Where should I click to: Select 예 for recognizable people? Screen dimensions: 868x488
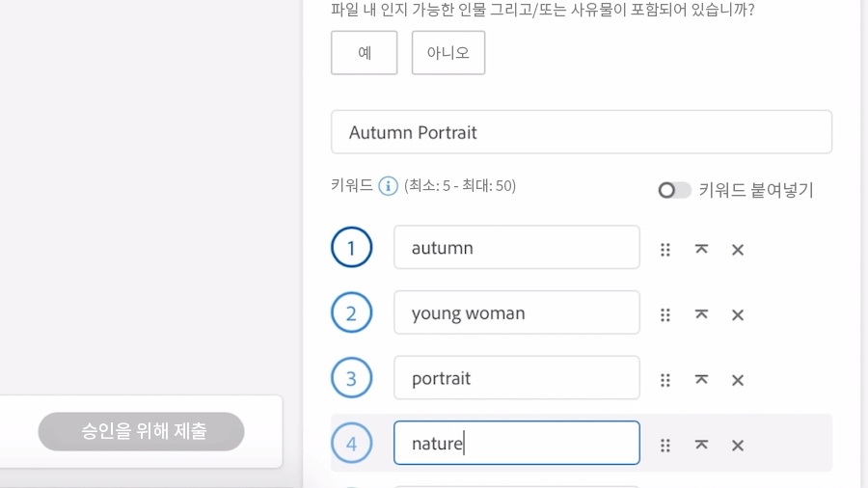click(365, 53)
